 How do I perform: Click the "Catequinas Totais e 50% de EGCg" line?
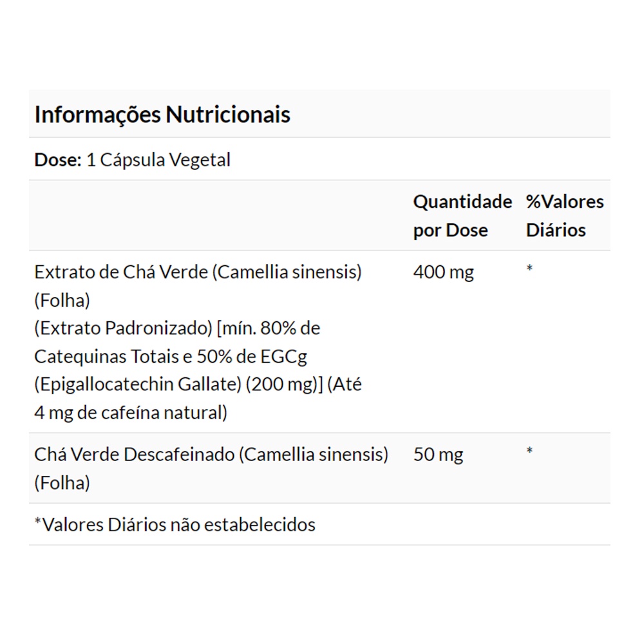tap(175, 356)
